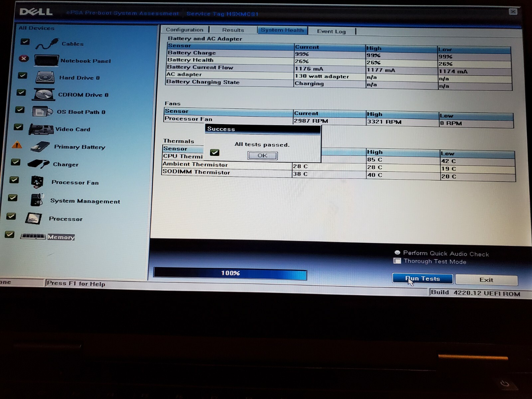Open the Event Log tab
The height and width of the screenshot is (399, 532).
pos(332,31)
